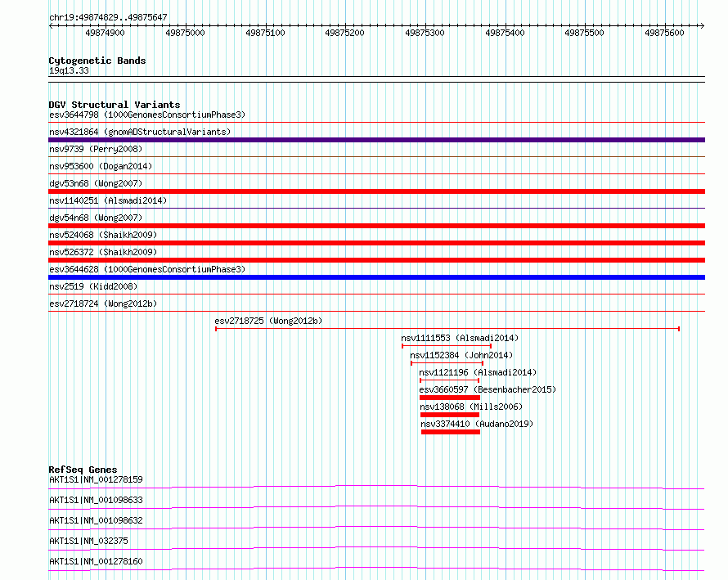Open the AKT1S1|NM_001098633 transcript label
This screenshot has width=728, height=580.
(96, 500)
